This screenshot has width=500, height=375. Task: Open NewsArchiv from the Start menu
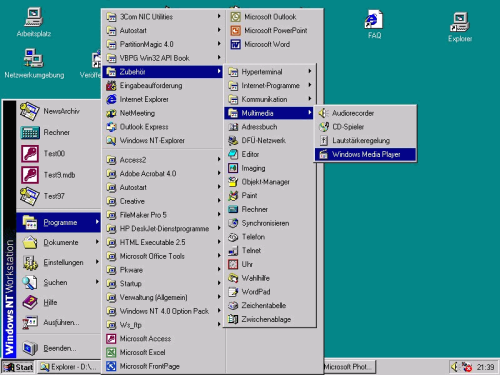click(x=58, y=111)
